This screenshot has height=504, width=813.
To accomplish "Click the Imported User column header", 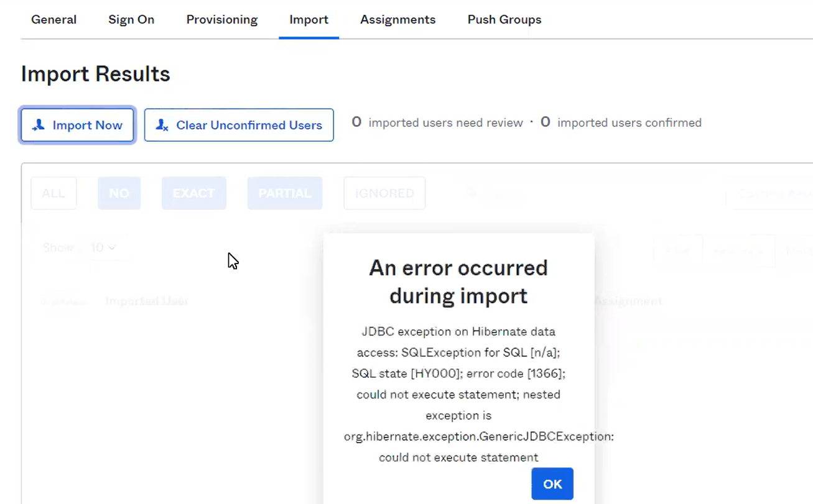I will [x=147, y=301].
